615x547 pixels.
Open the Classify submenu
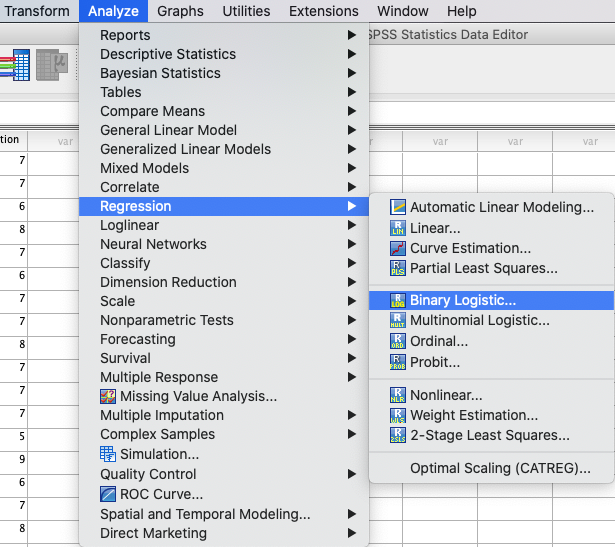(x=224, y=263)
